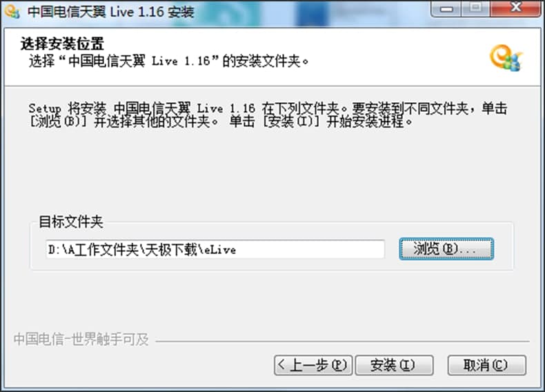Click the 选择安装位置 heading
The width and height of the screenshot is (545, 392).
coord(62,44)
